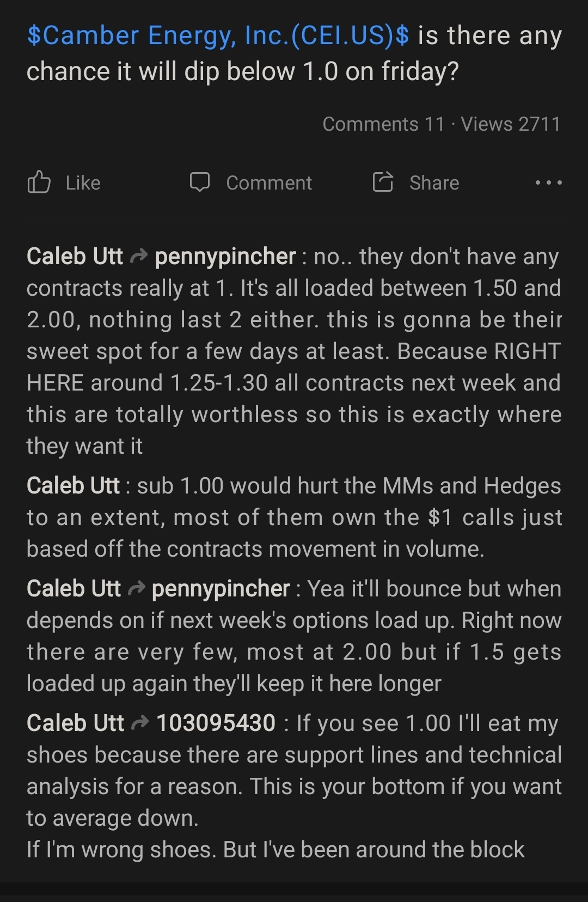Tap post question text 'dip below 1.0'
The height and width of the screenshot is (902, 588).
[x=261, y=71]
